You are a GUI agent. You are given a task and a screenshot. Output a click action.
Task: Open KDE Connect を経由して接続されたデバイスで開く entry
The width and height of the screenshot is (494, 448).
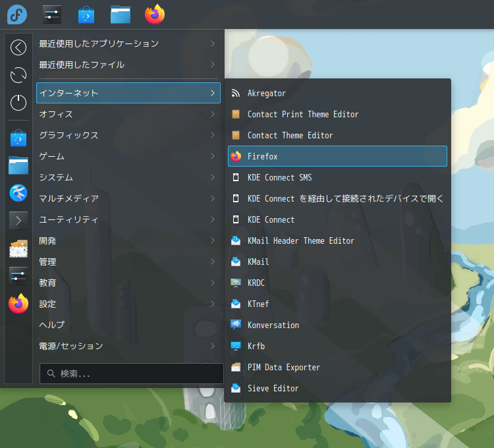337,198
